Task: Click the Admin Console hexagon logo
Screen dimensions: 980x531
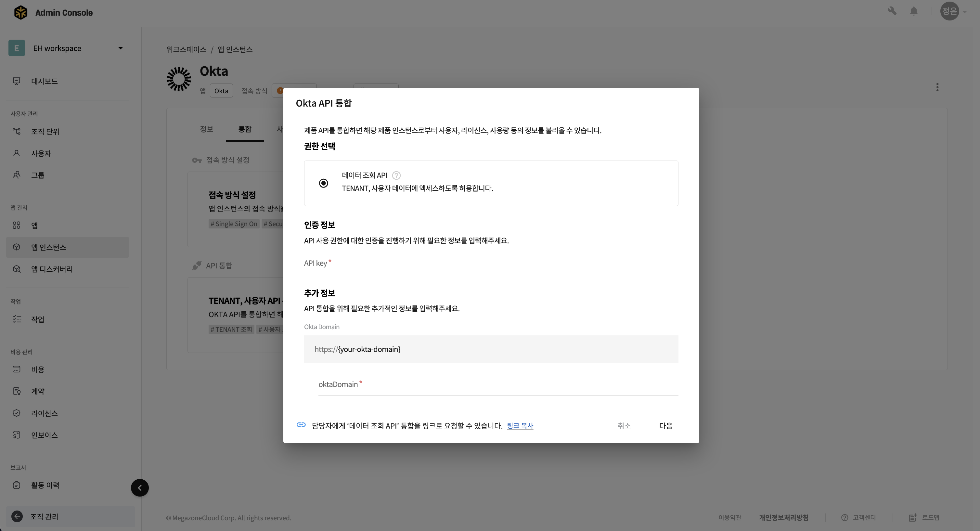Action: [20, 13]
